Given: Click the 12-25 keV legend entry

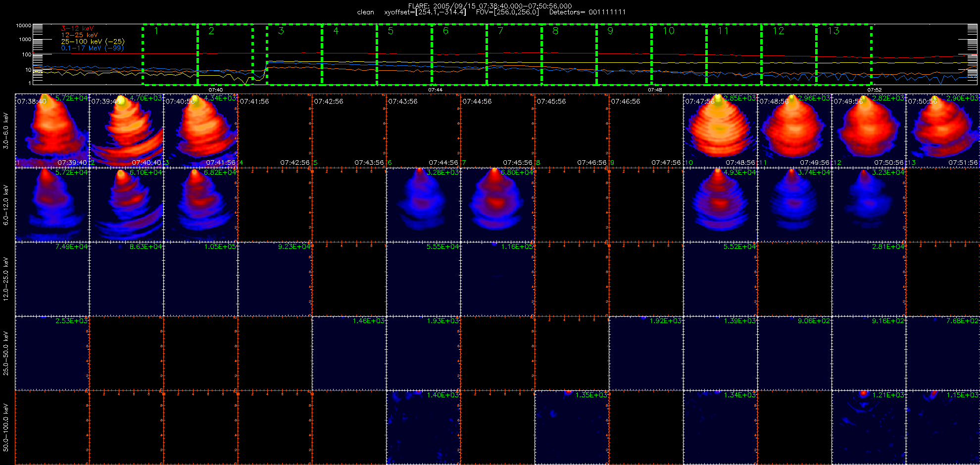Looking at the screenshot, I should click(80, 35).
